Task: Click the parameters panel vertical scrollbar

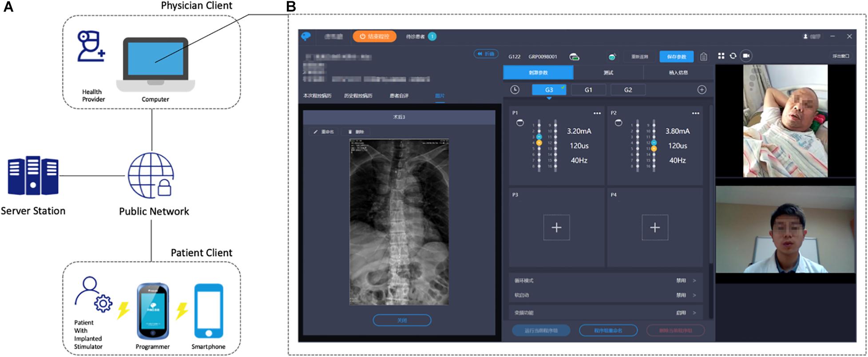Action: pyautogui.click(x=710, y=184)
